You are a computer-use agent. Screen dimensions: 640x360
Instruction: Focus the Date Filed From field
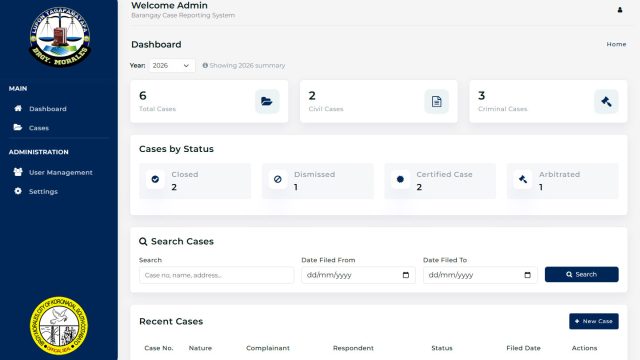tap(358, 275)
